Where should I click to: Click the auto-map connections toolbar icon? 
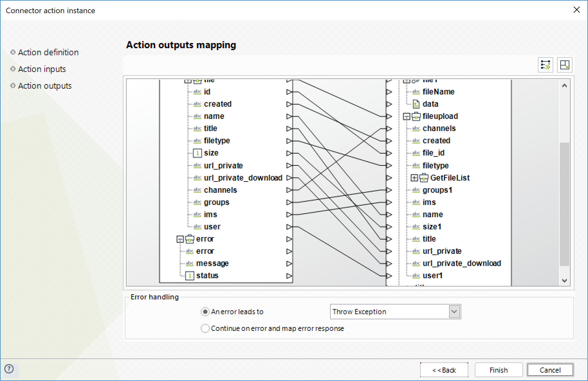(x=546, y=65)
